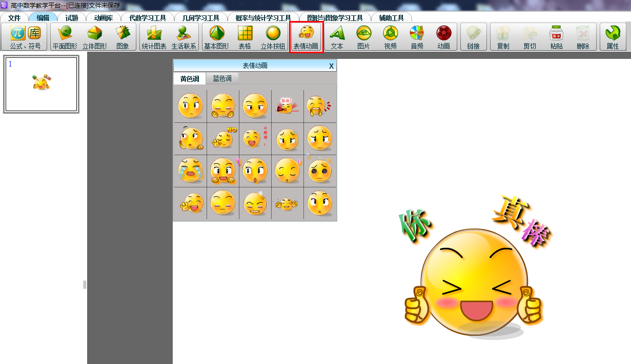Image resolution: width=631 pixels, height=364 pixels.
Task: Insert a 图片 picture
Action: point(363,37)
